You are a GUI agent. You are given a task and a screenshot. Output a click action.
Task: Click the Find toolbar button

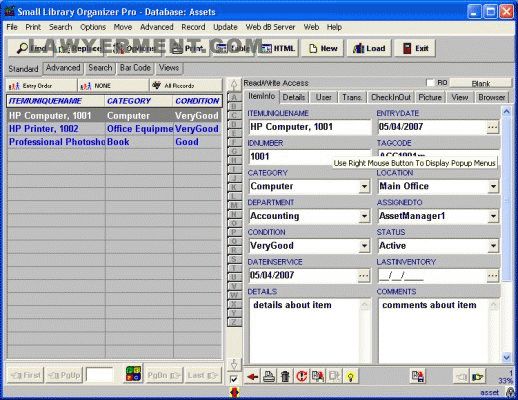tap(31, 49)
